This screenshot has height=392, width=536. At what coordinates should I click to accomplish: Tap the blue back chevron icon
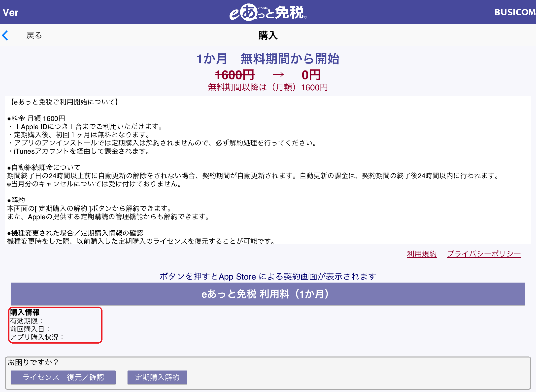click(x=5, y=36)
